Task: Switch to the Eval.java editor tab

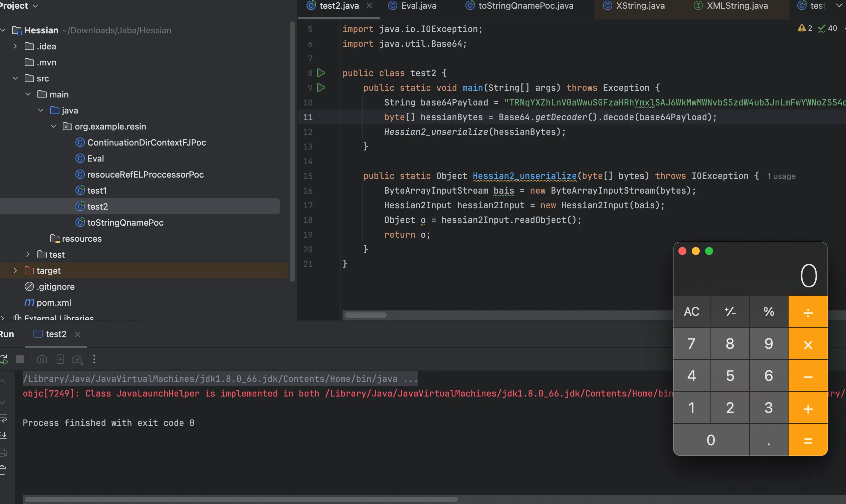Action: (418, 6)
